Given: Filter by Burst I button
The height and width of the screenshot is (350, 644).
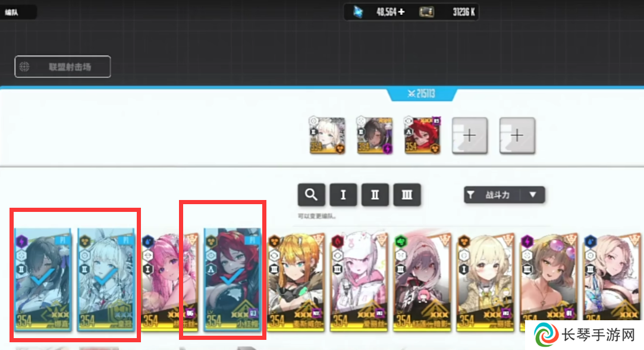Looking at the screenshot, I should (x=343, y=195).
